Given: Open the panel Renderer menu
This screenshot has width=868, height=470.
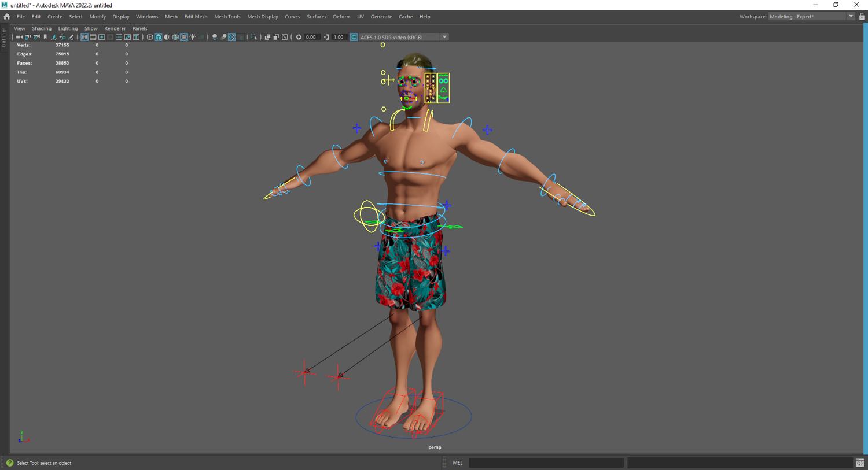Looking at the screenshot, I should click(x=115, y=28).
